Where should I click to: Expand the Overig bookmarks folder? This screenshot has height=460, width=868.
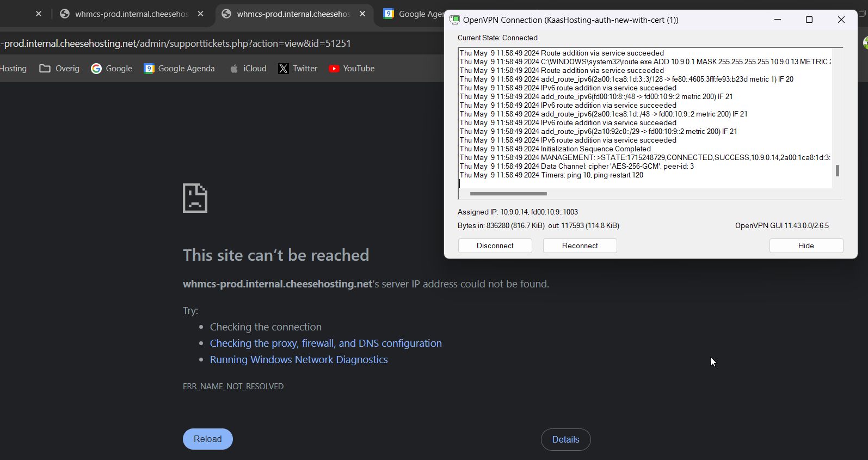[60, 69]
